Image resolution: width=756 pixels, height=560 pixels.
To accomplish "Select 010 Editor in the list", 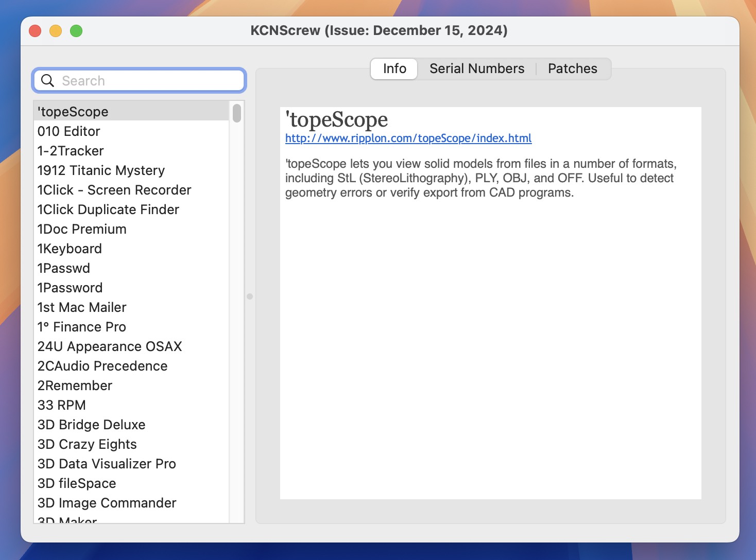I will coord(131,131).
